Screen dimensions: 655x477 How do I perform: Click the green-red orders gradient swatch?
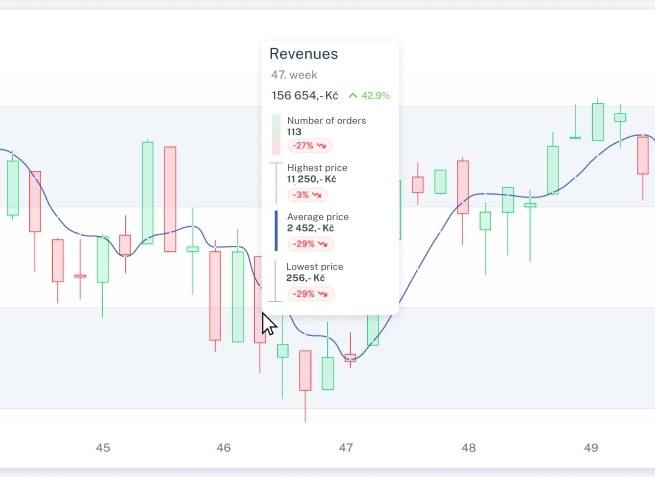point(276,135)
